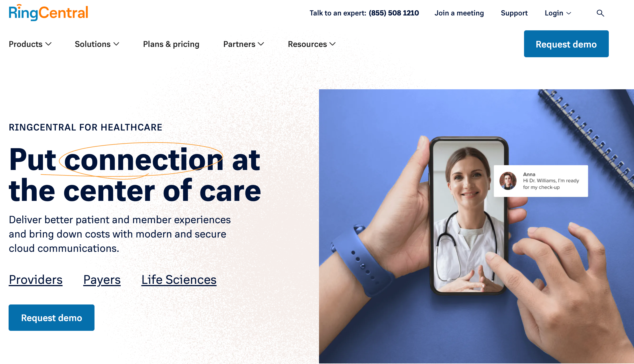Select the Plans & pricing menu item

tap(172, 43)
